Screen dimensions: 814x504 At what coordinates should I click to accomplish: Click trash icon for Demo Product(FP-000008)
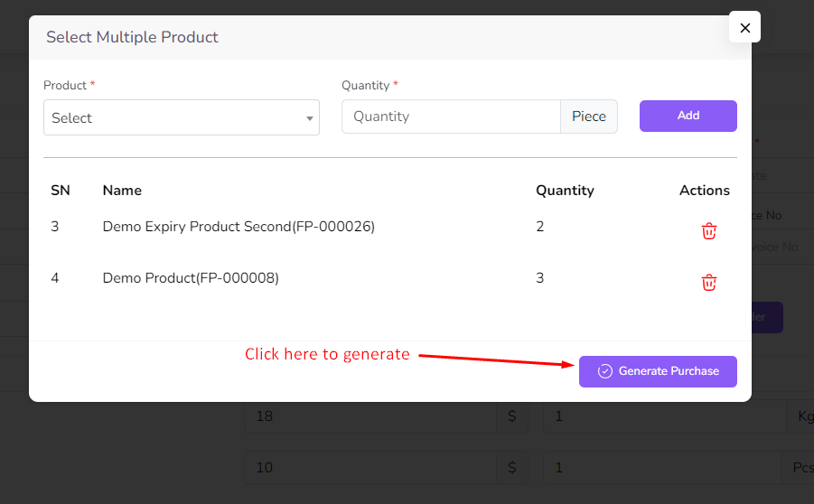pyautogui.click(x=709, y=283)
